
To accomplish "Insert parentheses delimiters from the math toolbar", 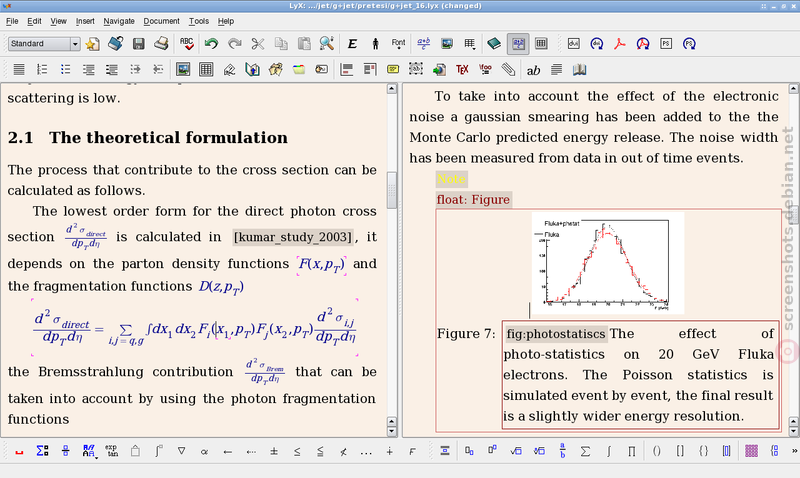I will (x=657, y=451).
